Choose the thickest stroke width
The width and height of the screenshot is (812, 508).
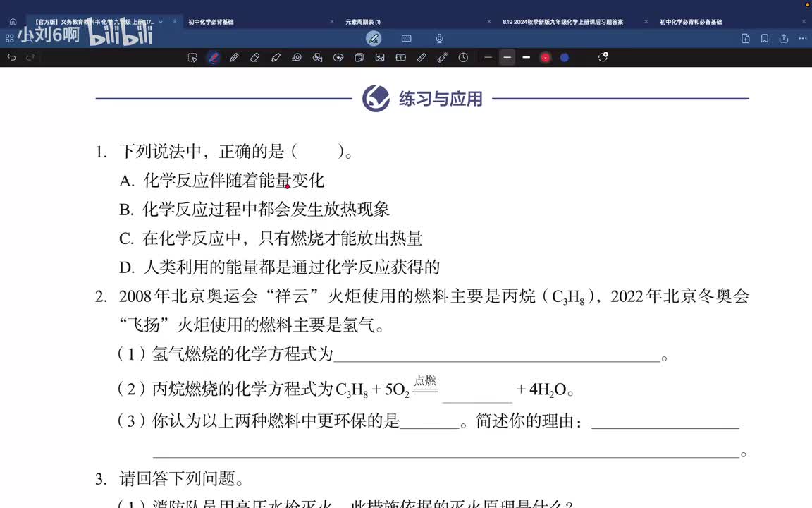coord(526,58)
